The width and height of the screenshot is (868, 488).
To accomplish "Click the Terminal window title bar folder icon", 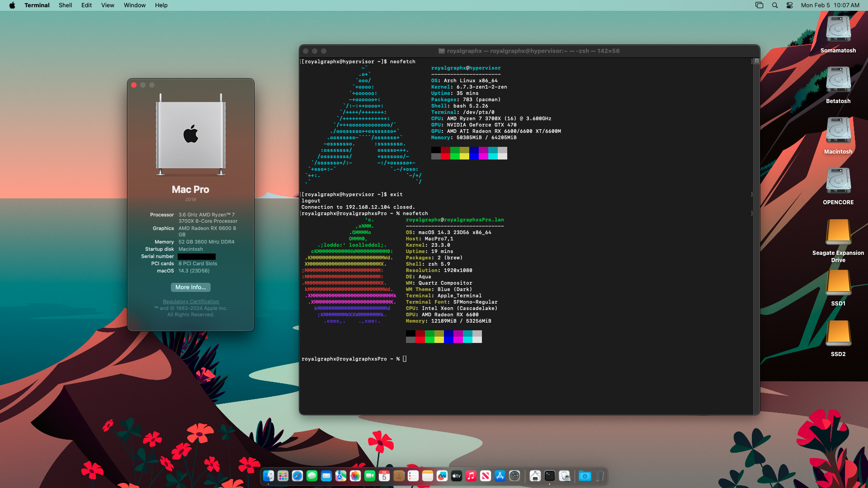I will coord(442,51).
